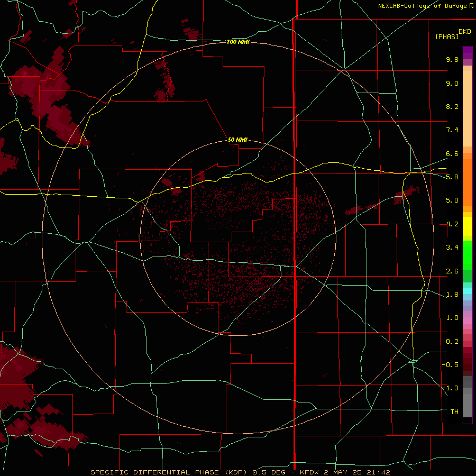Click the 9.0 value on color scale
Image resolution: width=476 pixels, height=476 pixels.
[x=452, y=83]
